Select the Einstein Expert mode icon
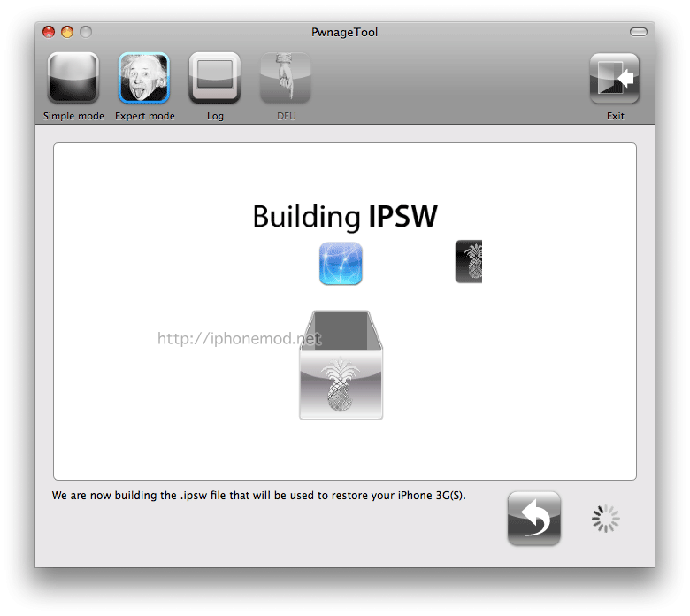The image size is (690, 616). [x=144, y=79]
